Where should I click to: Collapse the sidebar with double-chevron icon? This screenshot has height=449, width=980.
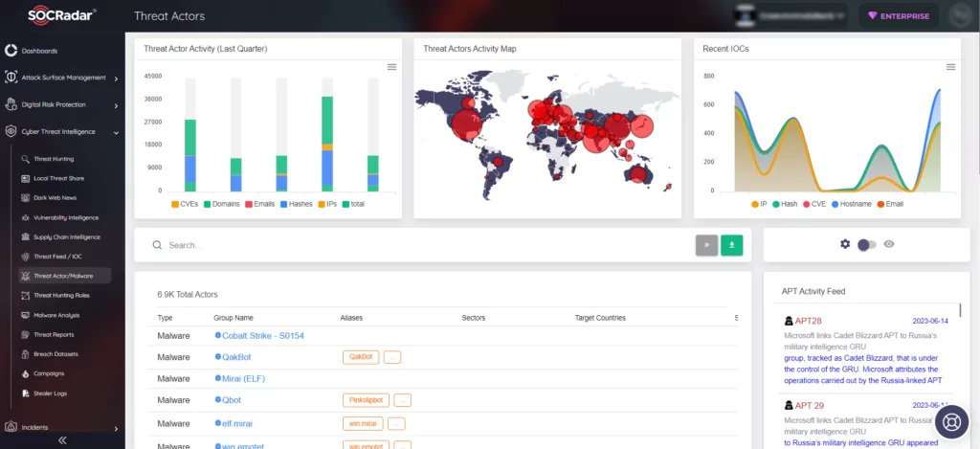(x=62, y=440)
